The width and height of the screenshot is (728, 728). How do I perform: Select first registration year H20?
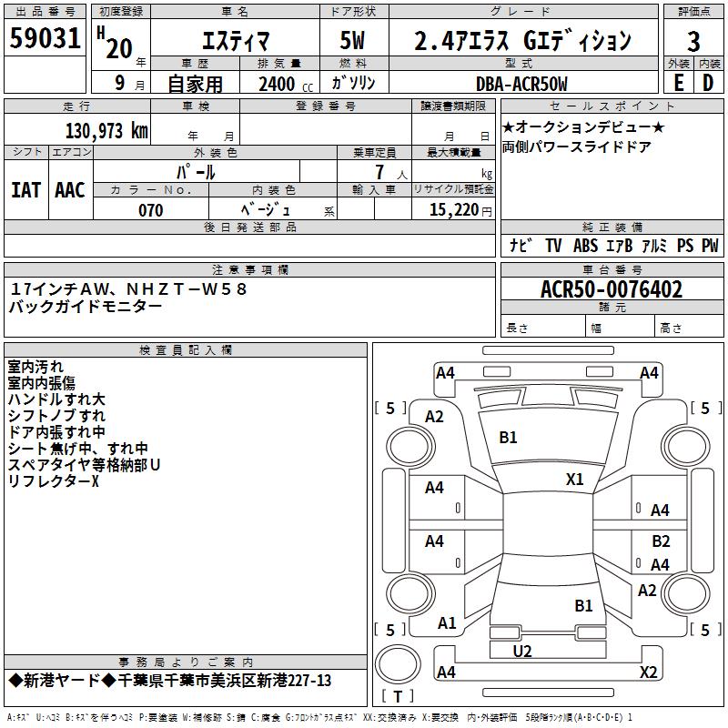[x=116, y=43]
